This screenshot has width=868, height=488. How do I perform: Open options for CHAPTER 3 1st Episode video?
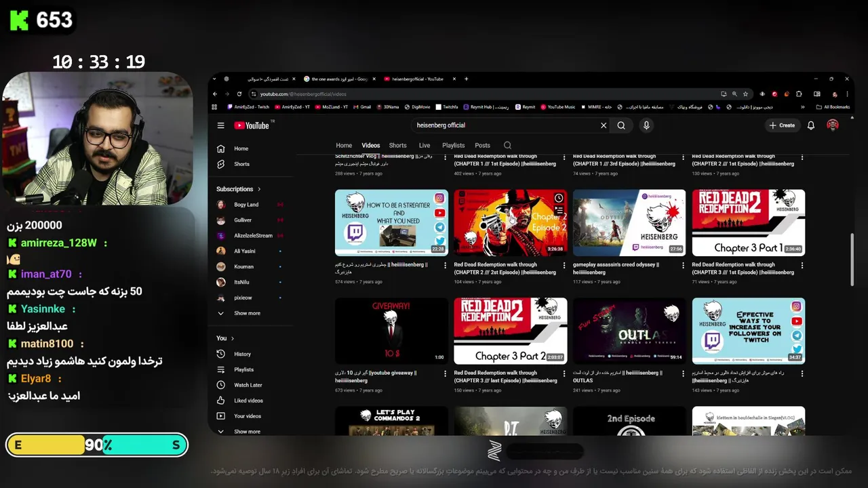(802, 265)
